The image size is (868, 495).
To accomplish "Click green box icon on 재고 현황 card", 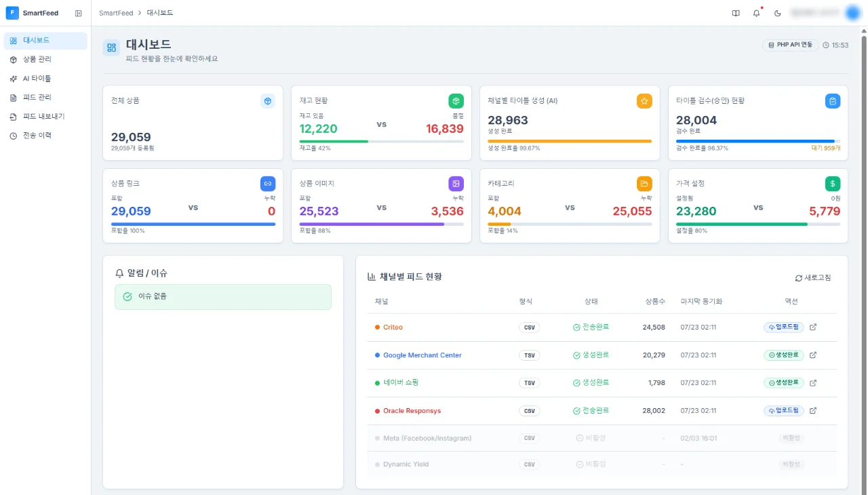I will (456, 101).
